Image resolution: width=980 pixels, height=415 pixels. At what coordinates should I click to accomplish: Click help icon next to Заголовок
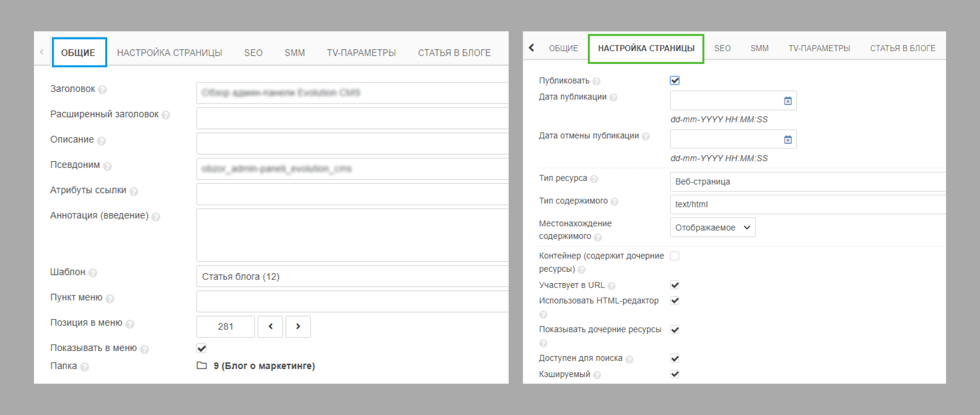click(103, 90)
